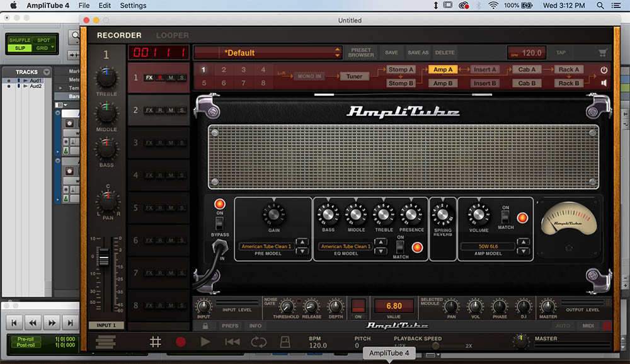Click the PHASE knob in selected module
Image resolution: width=630 pixels, height=364 pixels.
coord(500,307)
